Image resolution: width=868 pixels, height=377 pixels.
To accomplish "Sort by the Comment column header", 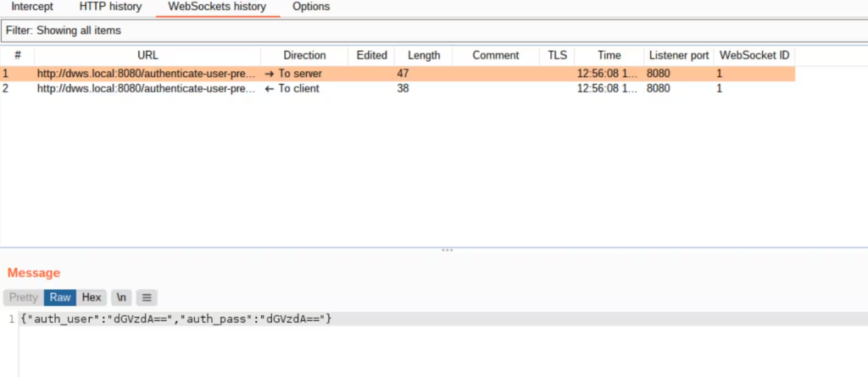I will [495, 55].
